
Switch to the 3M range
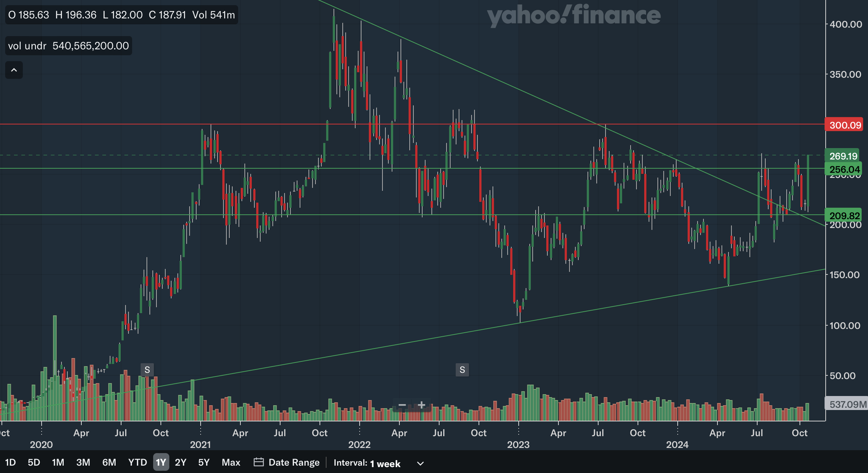click(83, 462)
